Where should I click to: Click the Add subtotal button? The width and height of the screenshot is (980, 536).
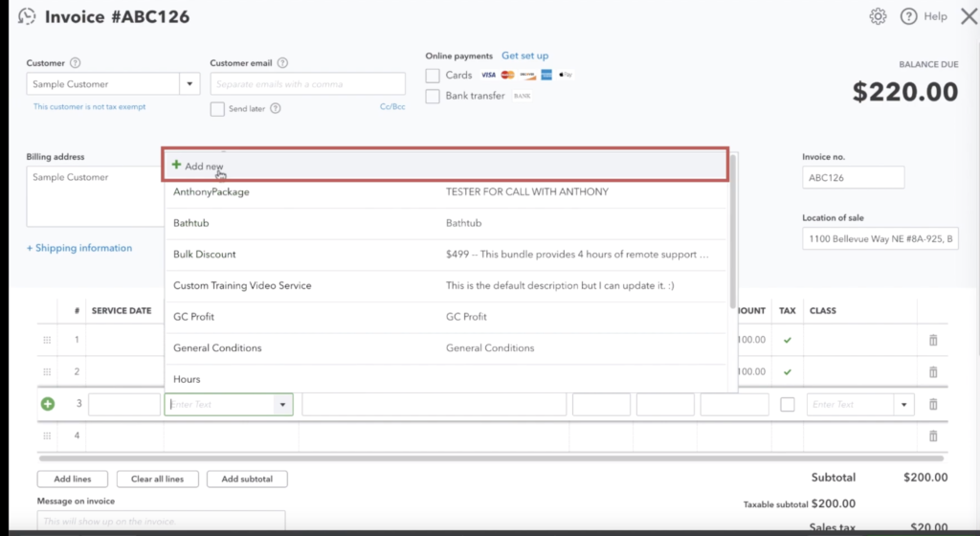point(247,479)
